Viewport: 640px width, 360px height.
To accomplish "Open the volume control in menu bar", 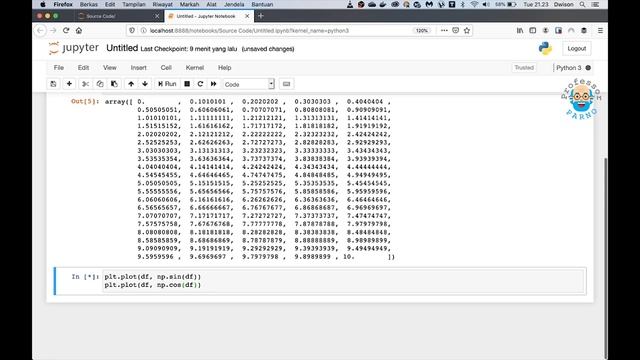I will [x=486, y=4].
